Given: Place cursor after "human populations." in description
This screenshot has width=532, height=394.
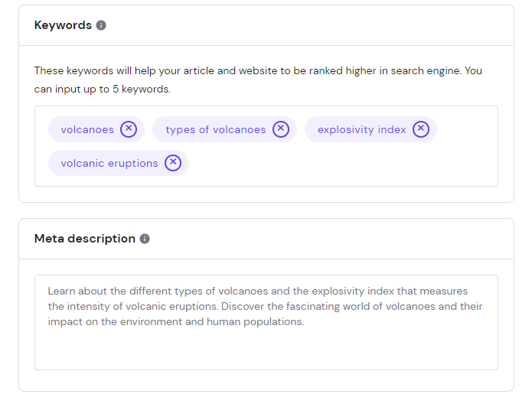Looking at the screenshot, I should [x=306, y=322].
